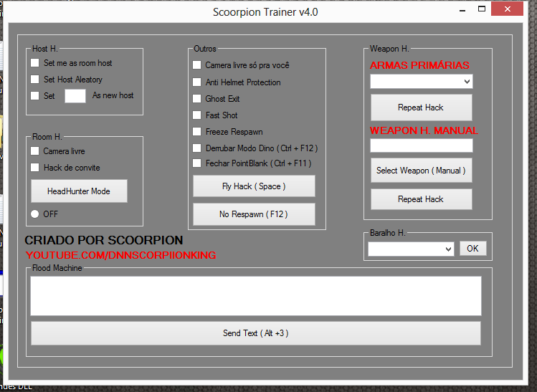Click the 'WEAPON H. MANUAL' heading
Viewport: 537px width, 392px height.
click(x=424, y=130)
